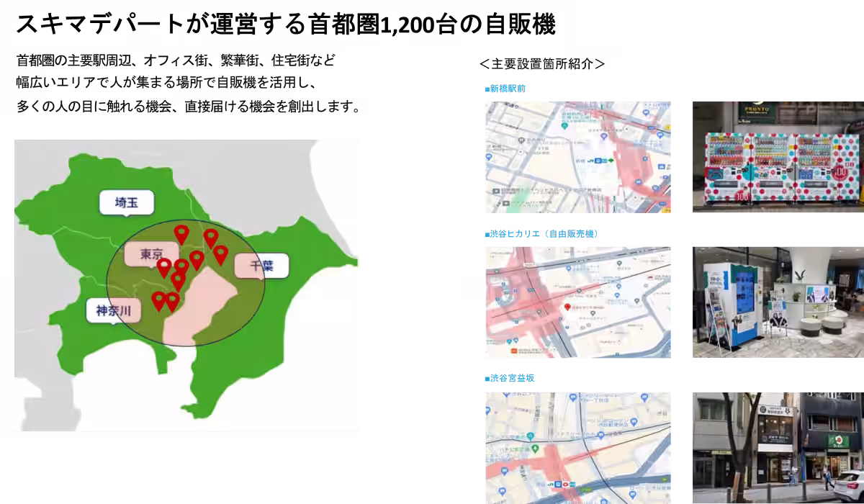Select the leftmost red pin in the bottom pair
The image size is (864, 504).
point(158,300)
